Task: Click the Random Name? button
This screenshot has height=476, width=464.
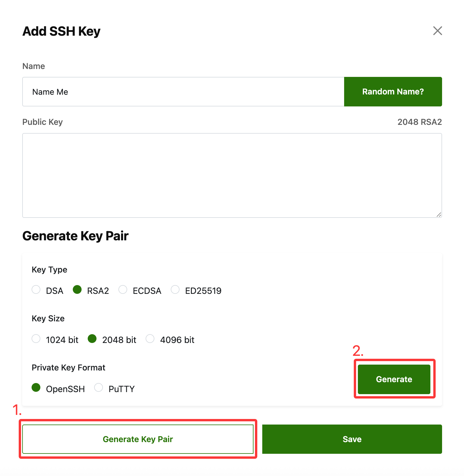Action: (x=393, y=92)
